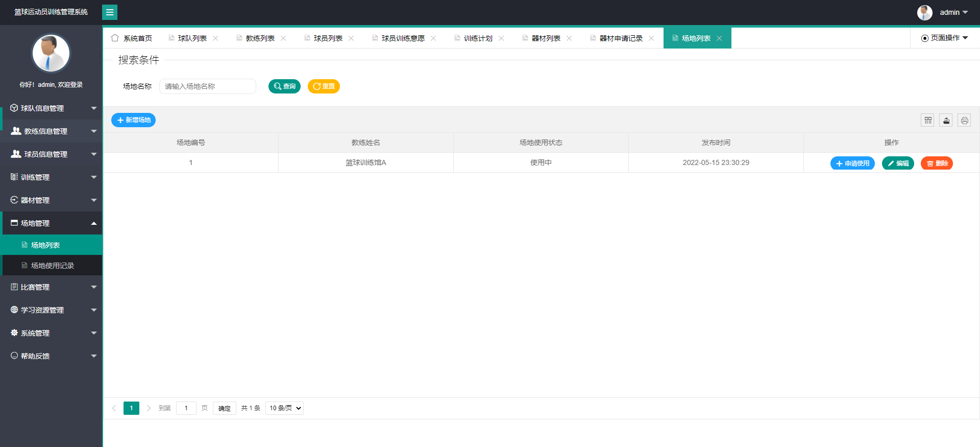Click the admin avatar in top bar

[924, 12]
